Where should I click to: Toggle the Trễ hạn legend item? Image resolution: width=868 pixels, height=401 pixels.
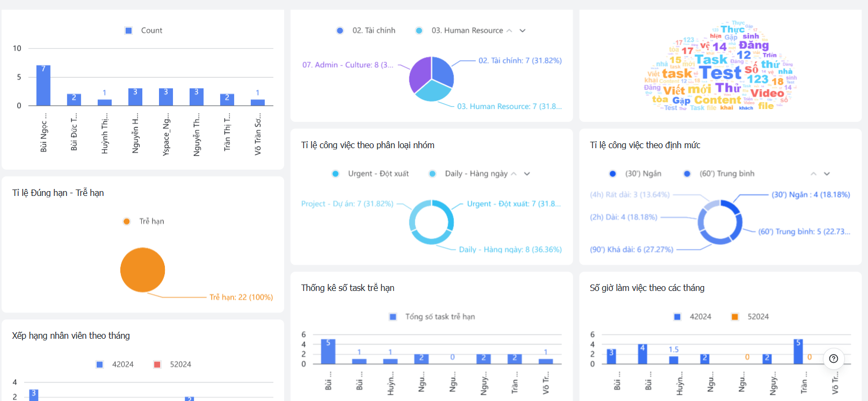143,221
